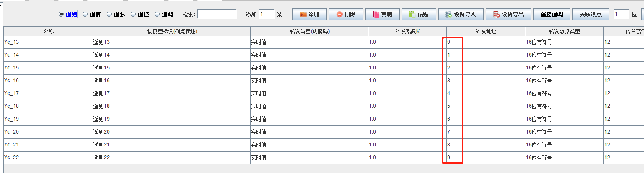The image size is (644, 173).
Task: Select the Yc_21 name cell
Action: coord(48,145)
